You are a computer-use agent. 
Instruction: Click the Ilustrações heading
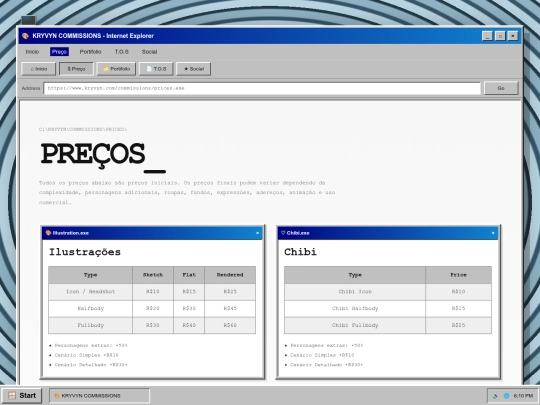point(85,252)
